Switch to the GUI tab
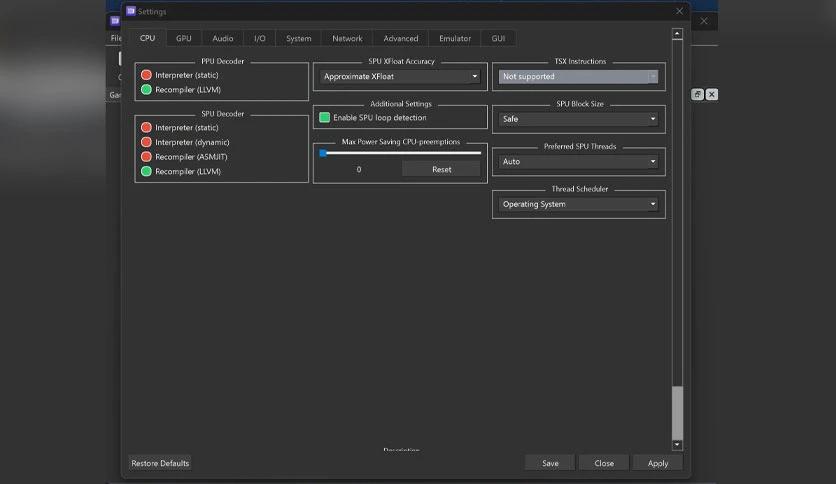Viewport: 836px width, 484px height. 498,38
